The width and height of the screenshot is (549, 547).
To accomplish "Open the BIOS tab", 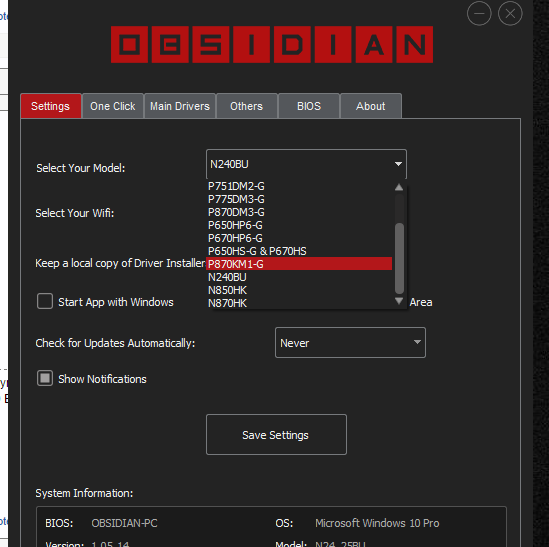I will tap(309, 106).
